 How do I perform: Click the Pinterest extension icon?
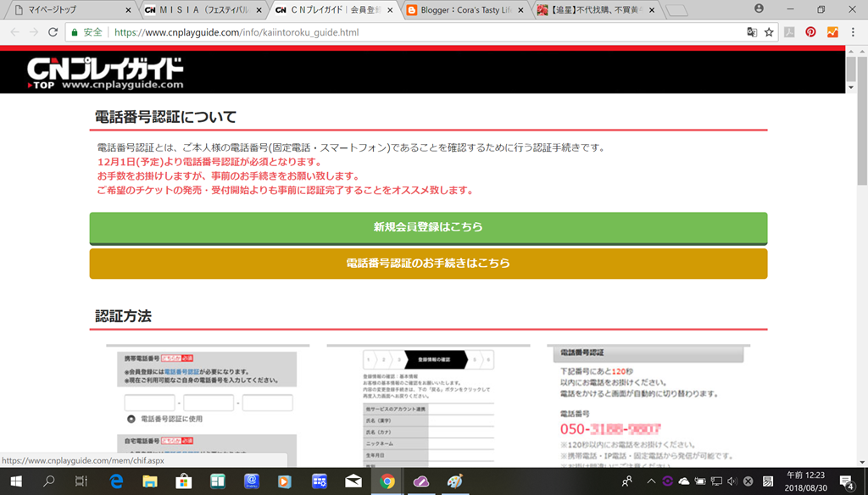tap(810, 32)
